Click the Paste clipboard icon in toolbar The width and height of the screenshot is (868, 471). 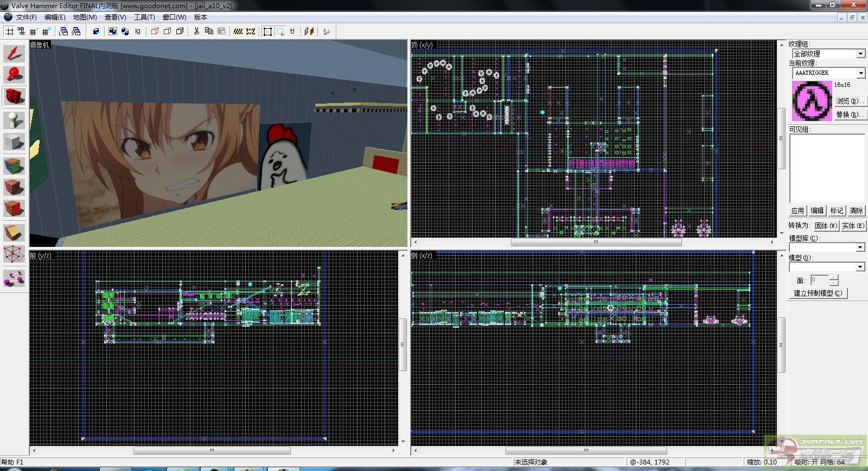point(221,31)
